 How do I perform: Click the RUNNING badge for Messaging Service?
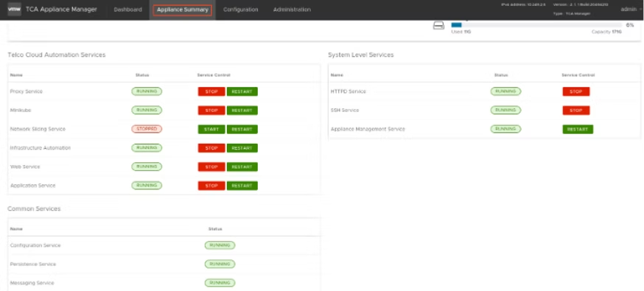220,283
